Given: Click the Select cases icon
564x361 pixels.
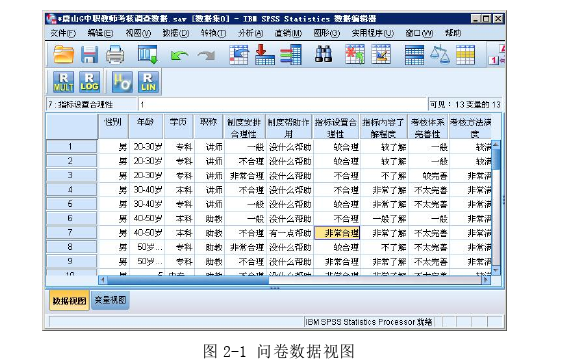Looking at the screenshot, I should pyautogui.click(x=465, y=55).
